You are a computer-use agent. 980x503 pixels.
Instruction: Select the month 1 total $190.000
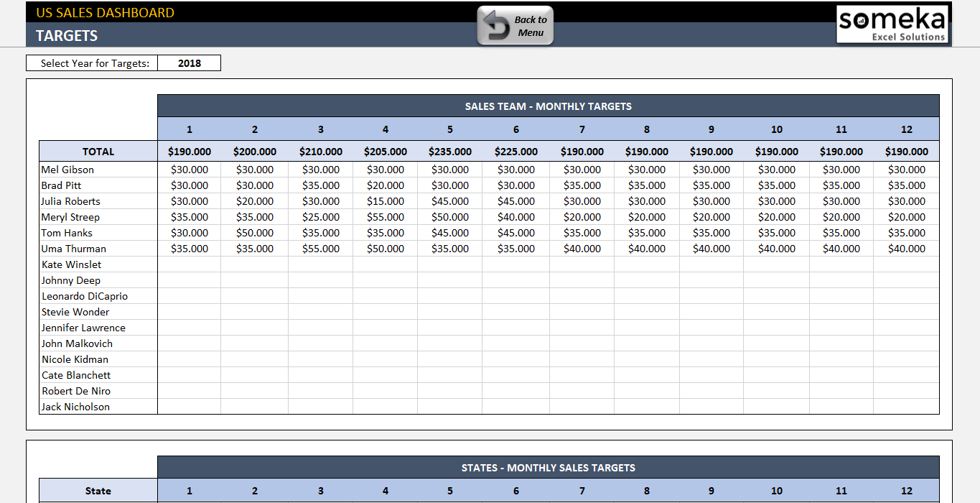[x=190, y=152]
